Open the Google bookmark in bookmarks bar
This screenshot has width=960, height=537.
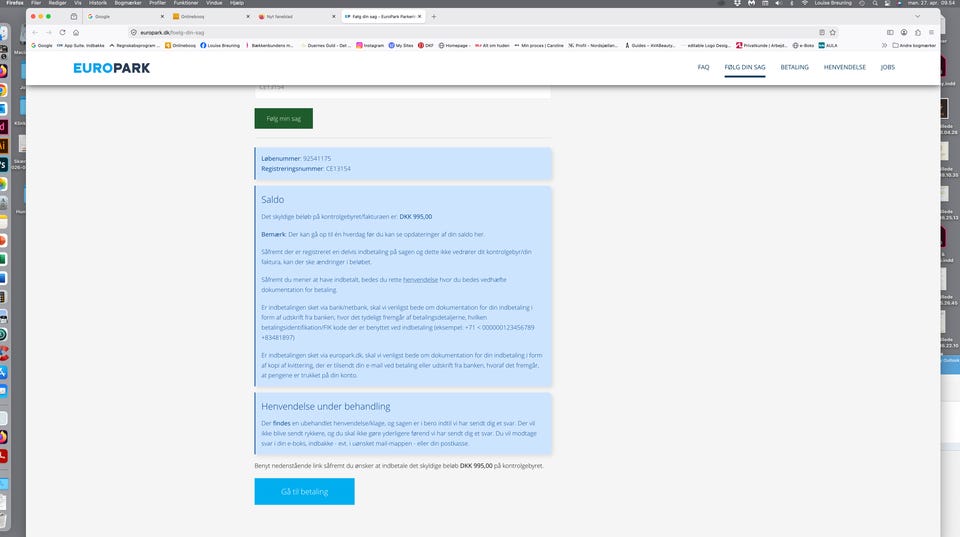(42, 45)
